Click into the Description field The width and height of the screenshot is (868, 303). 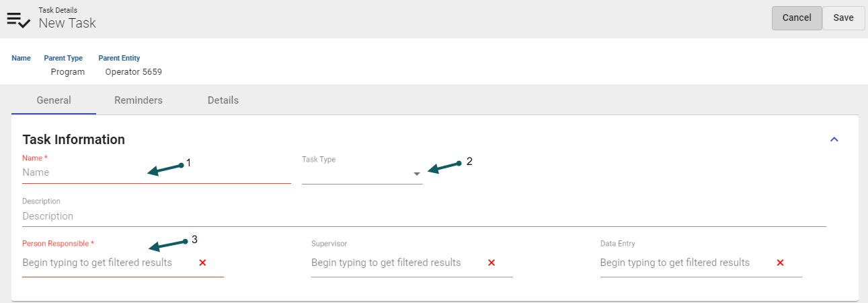click(424, 216)
